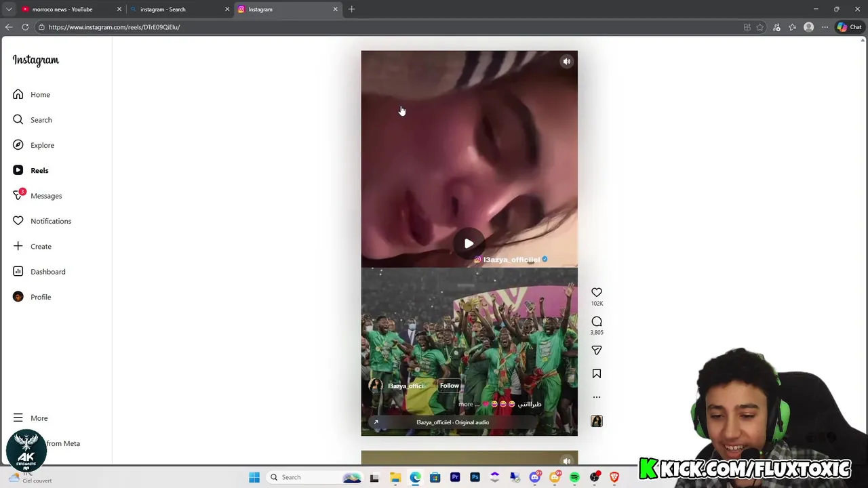
Task: Open OBS Studio from the taskbar
Action: click(x=595, y=477)
